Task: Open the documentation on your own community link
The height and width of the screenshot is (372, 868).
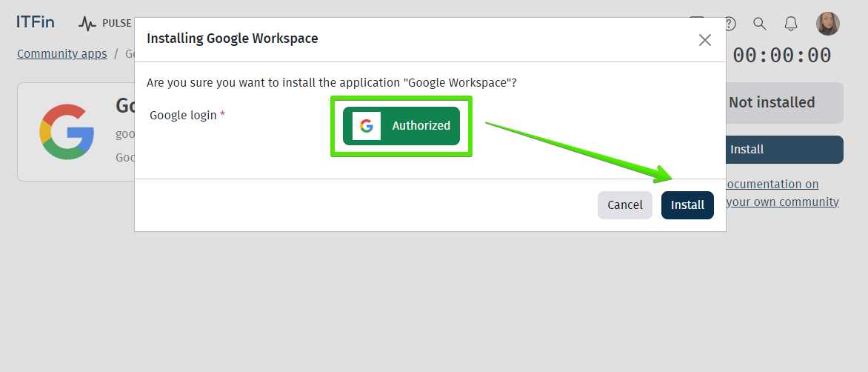Action: (782, 193)
